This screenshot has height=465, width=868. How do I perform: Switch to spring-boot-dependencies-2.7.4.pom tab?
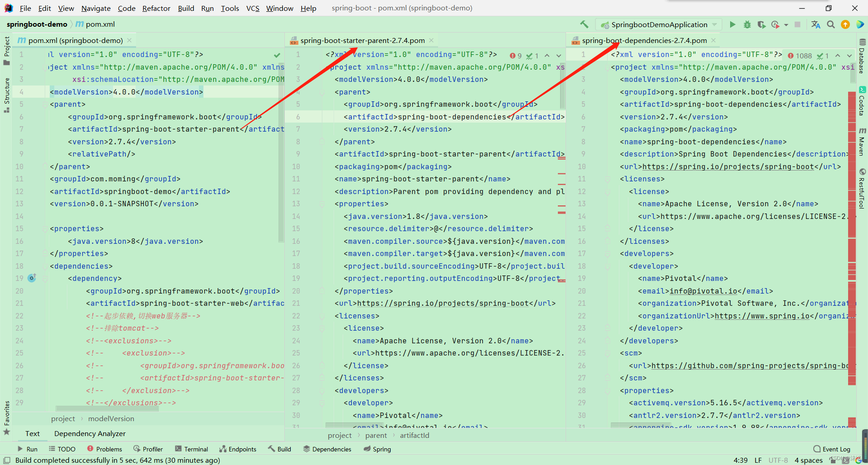[644, 40]
